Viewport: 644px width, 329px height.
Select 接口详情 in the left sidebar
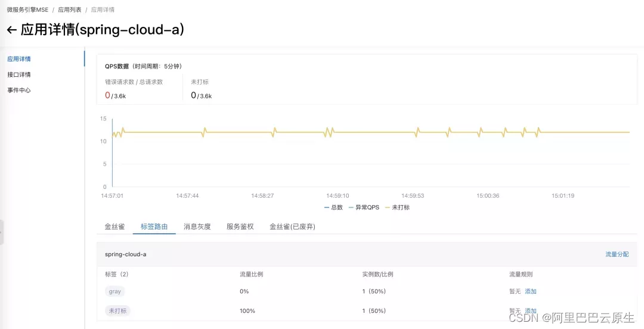coord(19,75)
